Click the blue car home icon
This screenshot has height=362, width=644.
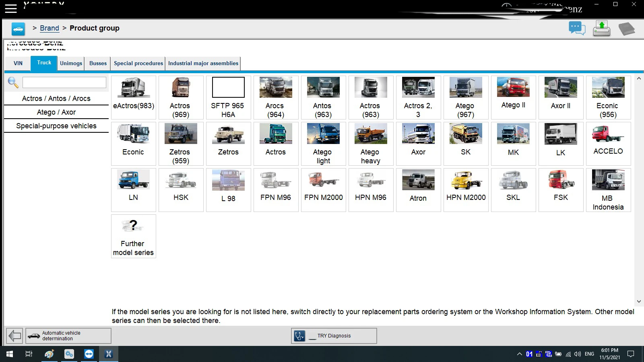point(18,29)
